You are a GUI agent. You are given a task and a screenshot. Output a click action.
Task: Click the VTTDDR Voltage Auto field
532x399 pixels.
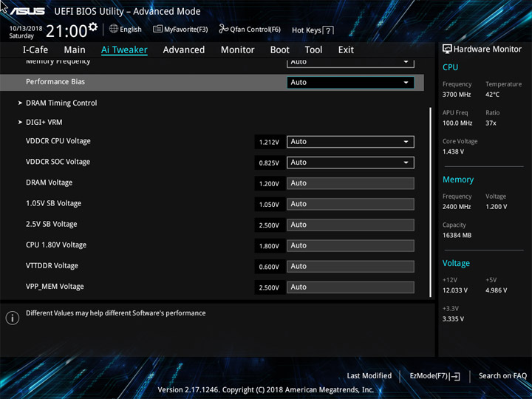pyautogui.click(x=350, y=266)
